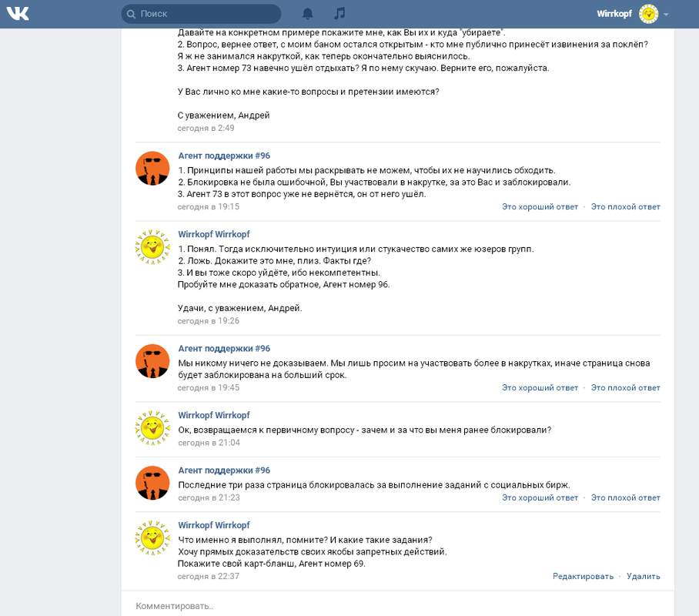Viewport: 699px width, 616px height.
Task: Click the line starting 'Последние три раза страница'
Action: coord(374,485)
